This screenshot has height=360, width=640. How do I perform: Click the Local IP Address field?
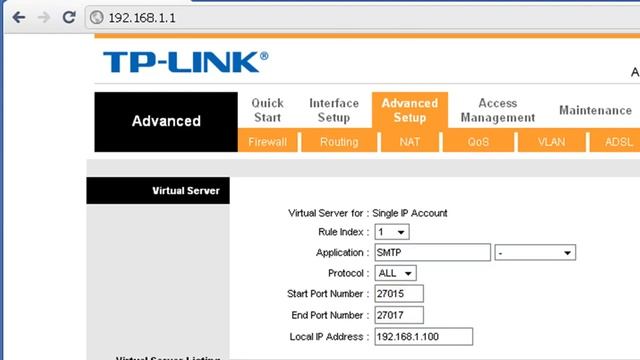(424, 337)
